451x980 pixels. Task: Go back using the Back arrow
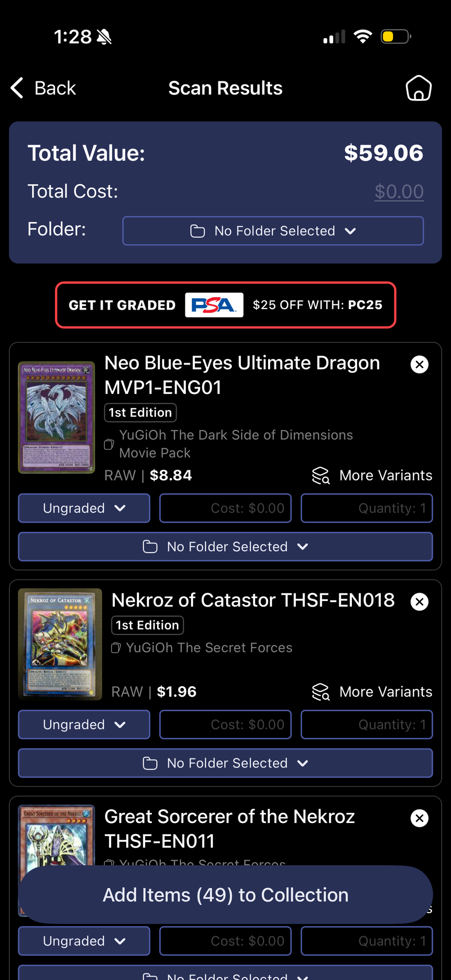[x=44, y=89]
